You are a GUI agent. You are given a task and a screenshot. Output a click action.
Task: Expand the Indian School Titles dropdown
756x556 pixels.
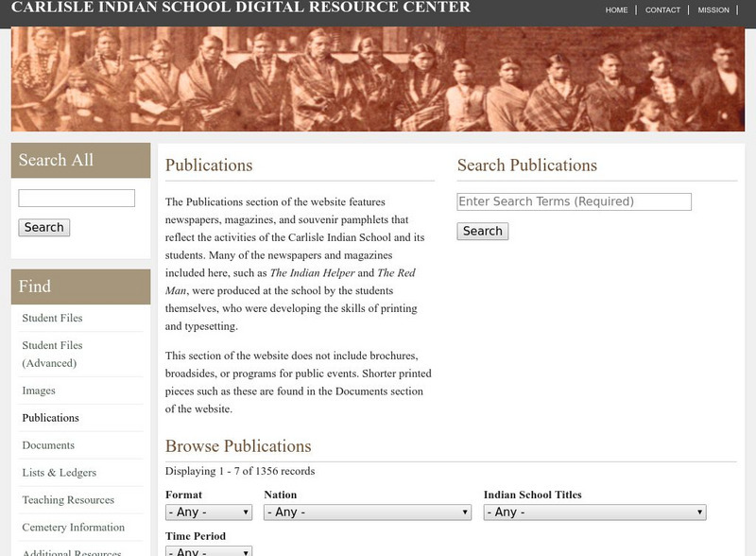click(595, 513)
